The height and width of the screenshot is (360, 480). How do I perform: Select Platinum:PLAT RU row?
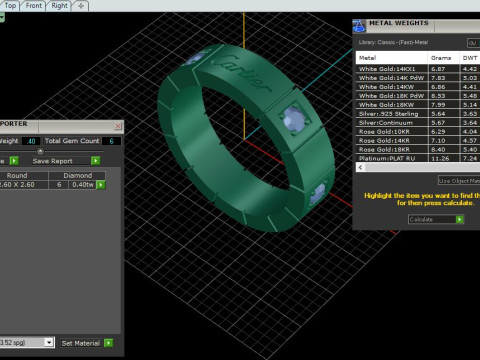pos(418,159)
